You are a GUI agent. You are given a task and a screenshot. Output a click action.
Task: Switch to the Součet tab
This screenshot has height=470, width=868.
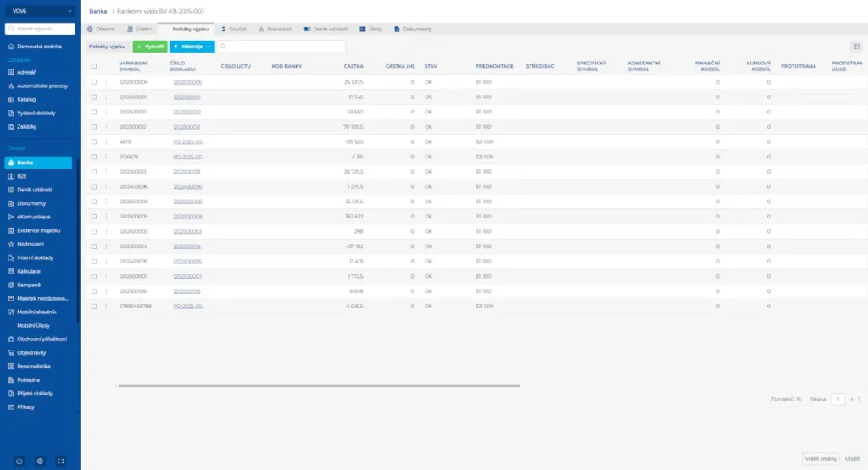click(233, 29)
